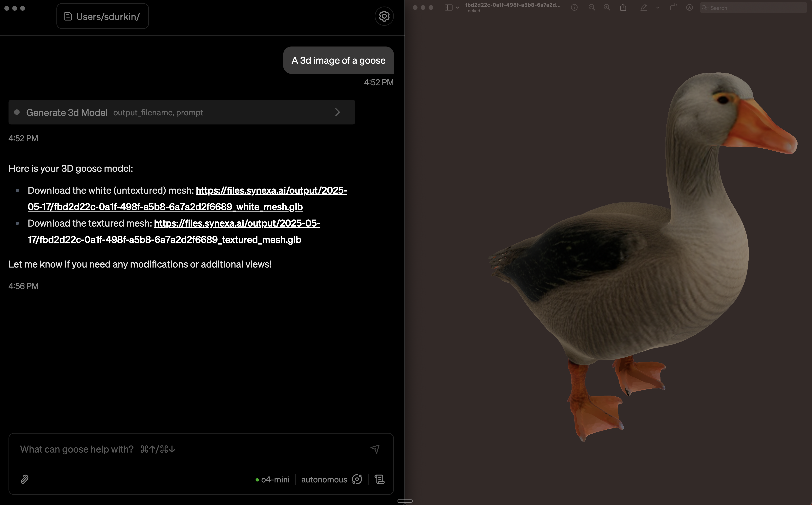Image resolution: width=812 pixels, height=505 pixels.
Task: Show Preview inspector info icon
Action: pos(574,8)
